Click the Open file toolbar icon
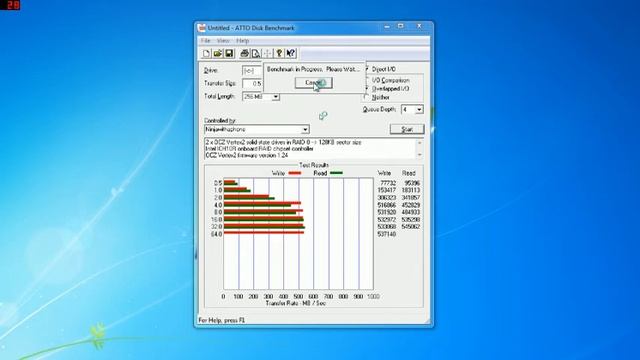The width and height of the screenshot is (640, 360). [x=218, y=53]
